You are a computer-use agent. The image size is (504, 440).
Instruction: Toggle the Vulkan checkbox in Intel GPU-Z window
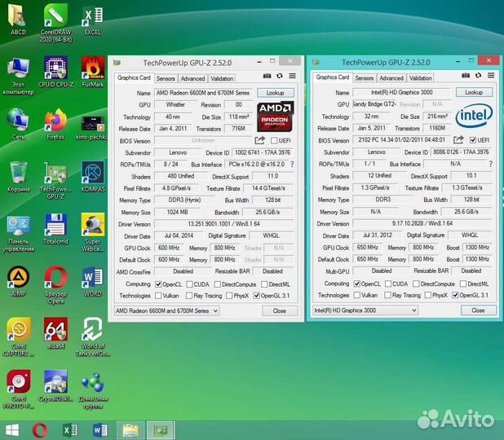click(x=357, y=295)
